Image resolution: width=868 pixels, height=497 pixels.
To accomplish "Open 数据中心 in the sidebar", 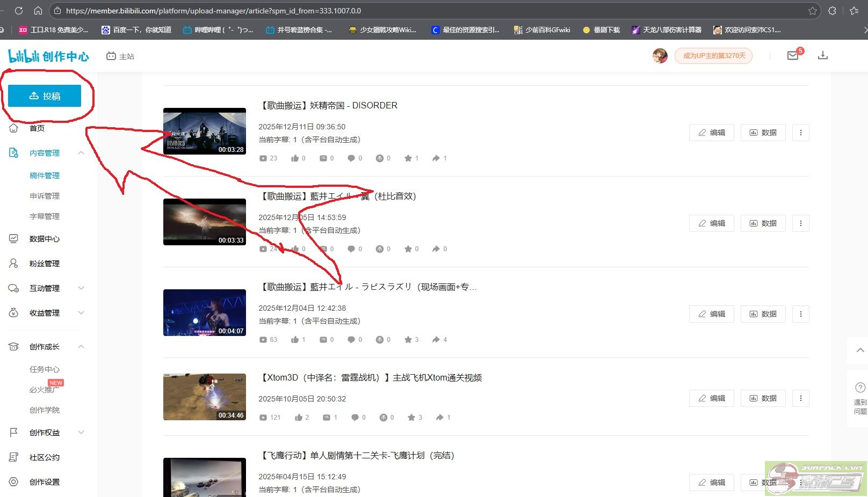I will [x=45, y=239].
